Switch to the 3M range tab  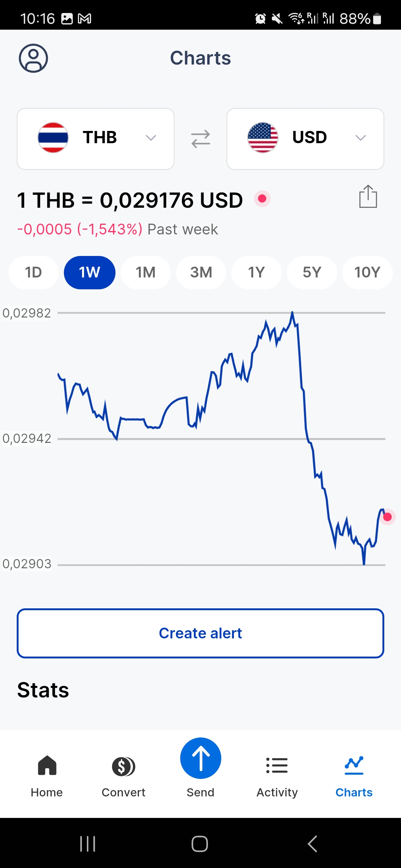[x=201, y=273]
